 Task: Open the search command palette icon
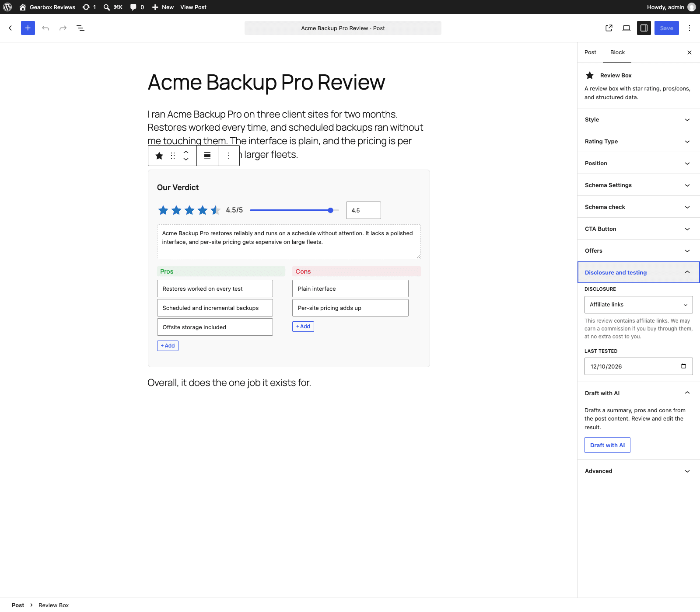point(106,7)
